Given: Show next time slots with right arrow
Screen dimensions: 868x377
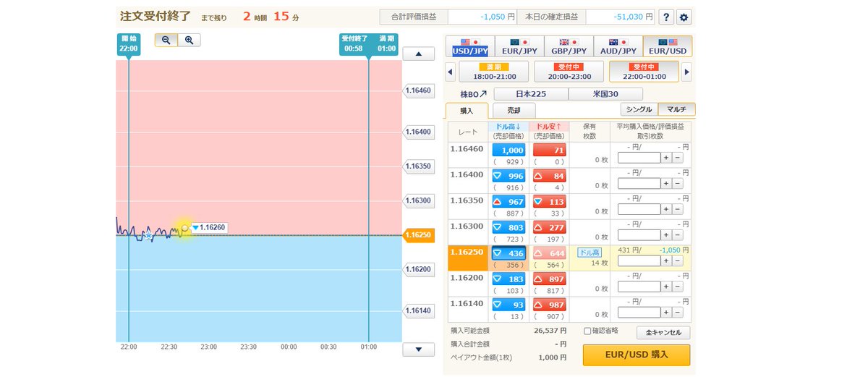Looking at the screenshot, I should (x=686, y=72).
